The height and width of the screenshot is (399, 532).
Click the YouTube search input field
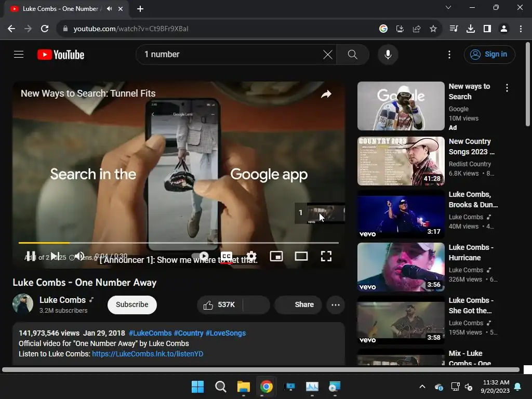(x=231, y=54)
